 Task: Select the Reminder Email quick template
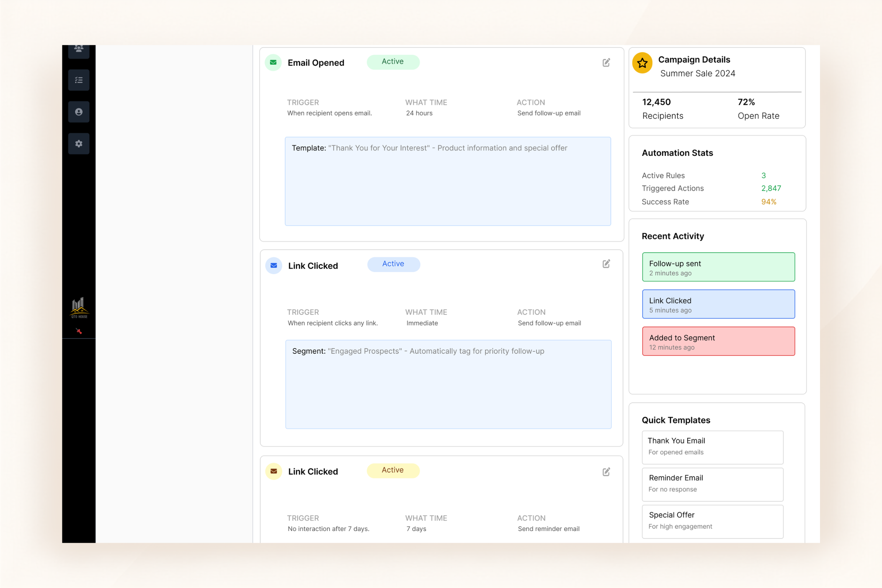(712, 484)
